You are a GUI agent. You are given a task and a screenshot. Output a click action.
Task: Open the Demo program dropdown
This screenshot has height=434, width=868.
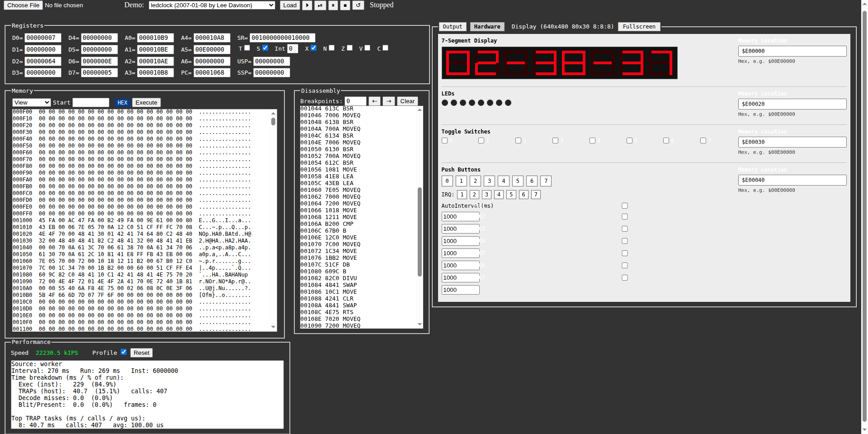point(212,5)
